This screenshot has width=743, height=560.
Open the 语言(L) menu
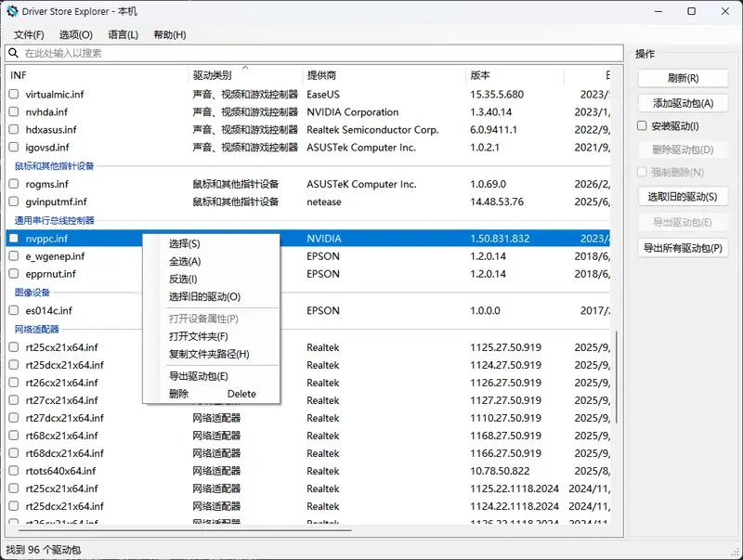(124, 34)
